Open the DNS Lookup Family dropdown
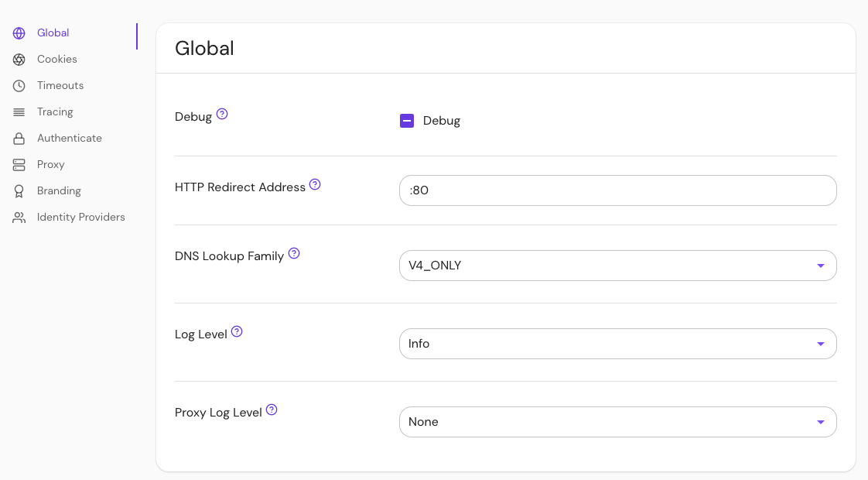Image resolution: width=868 pixels, height=480 pixels. coord(618,266)
